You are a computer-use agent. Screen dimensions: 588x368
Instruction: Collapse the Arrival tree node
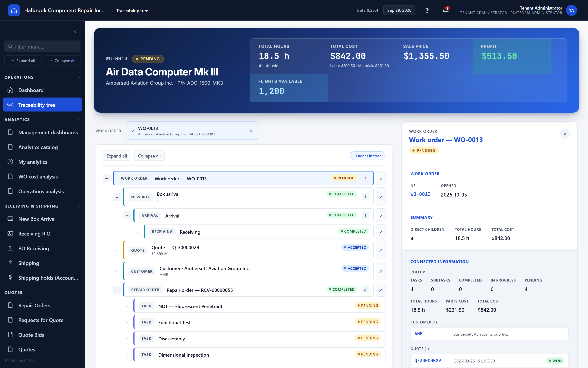point(127,216)
